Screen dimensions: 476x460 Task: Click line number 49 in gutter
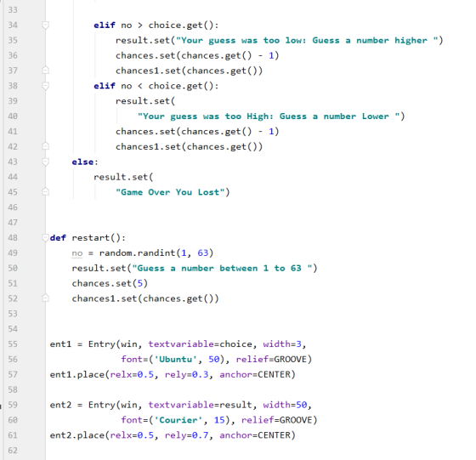(13, 253)
